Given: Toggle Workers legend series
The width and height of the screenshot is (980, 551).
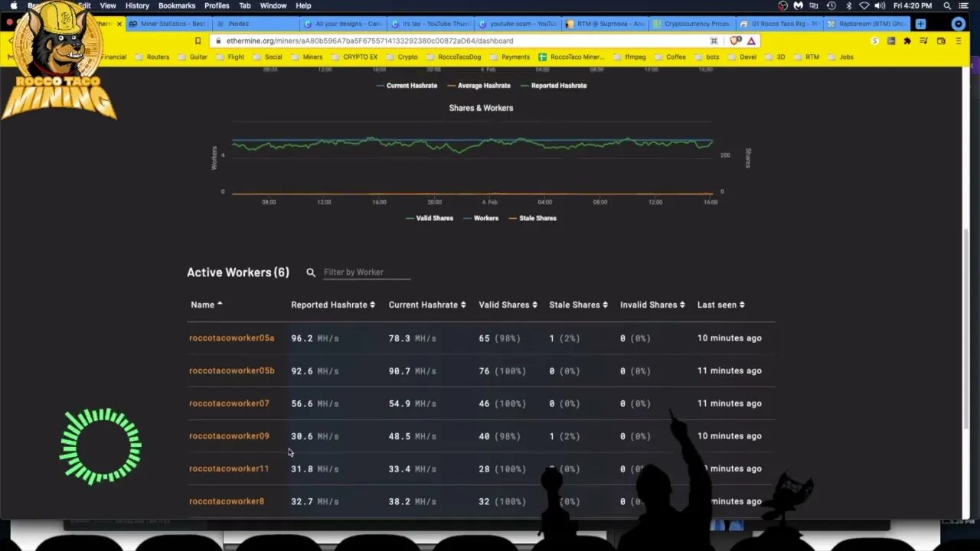Looking at the screenshot, I should pyautogui.click(x=481, y=218).
